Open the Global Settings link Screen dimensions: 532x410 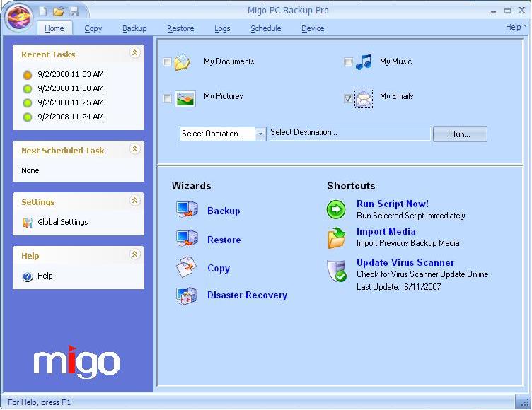coord(63,222)
